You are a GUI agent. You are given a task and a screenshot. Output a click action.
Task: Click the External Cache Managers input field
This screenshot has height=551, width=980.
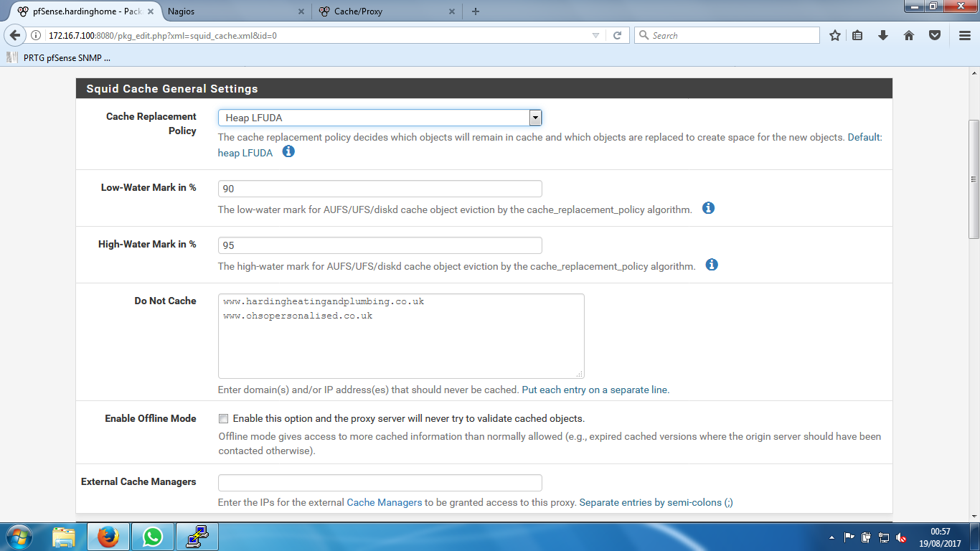pyautogui.click(x=380, y=483)
